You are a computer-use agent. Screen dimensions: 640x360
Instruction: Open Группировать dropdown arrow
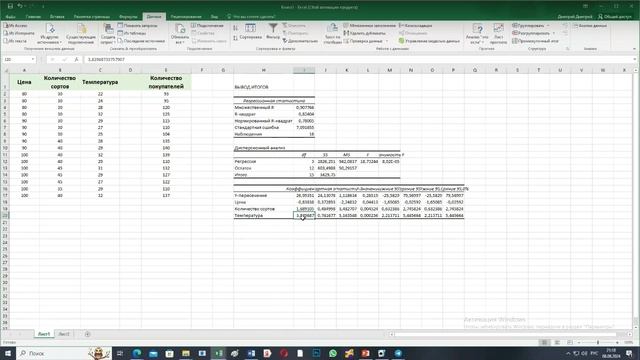tap(548, 26)
